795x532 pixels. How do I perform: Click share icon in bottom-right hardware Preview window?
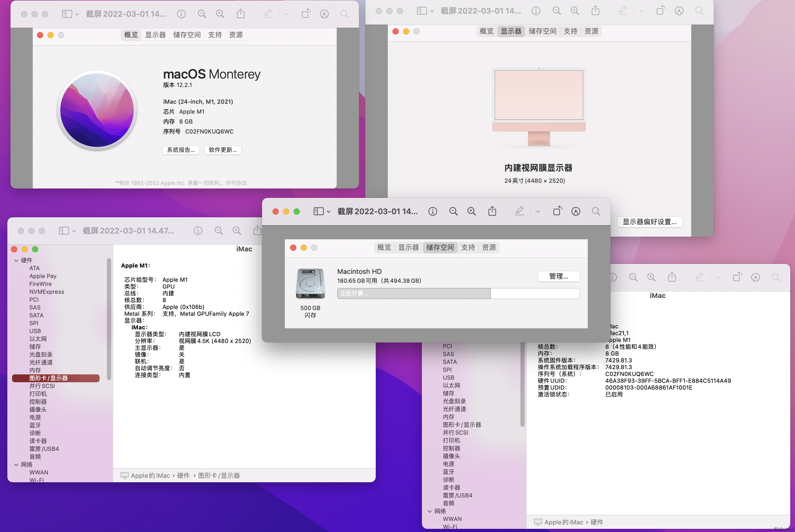coord(672,277)
